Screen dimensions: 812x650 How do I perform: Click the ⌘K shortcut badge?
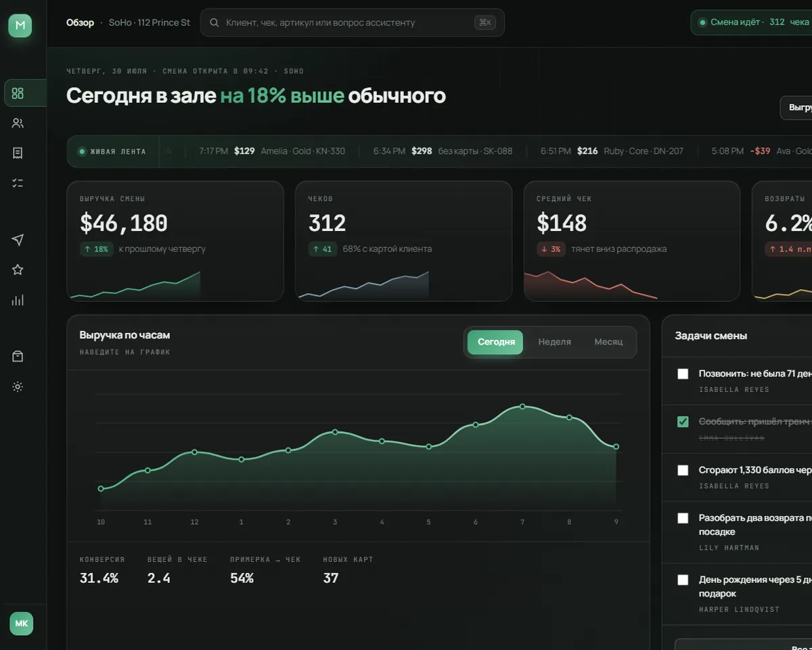pyautogui.click(x=485, y=22)
